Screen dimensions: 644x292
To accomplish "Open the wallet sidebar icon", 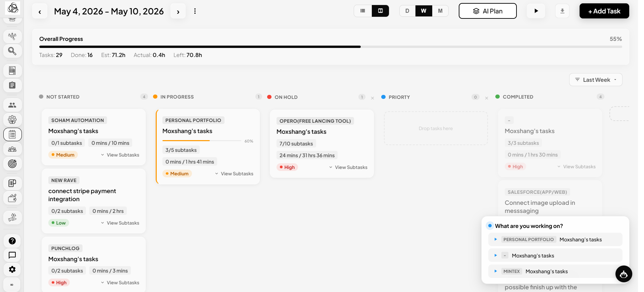I will click(12, 198).
